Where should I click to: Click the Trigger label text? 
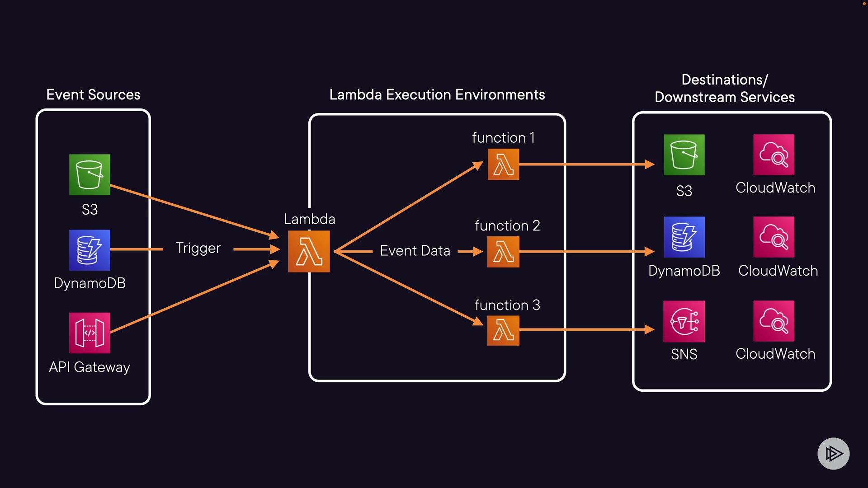(198, 248)
